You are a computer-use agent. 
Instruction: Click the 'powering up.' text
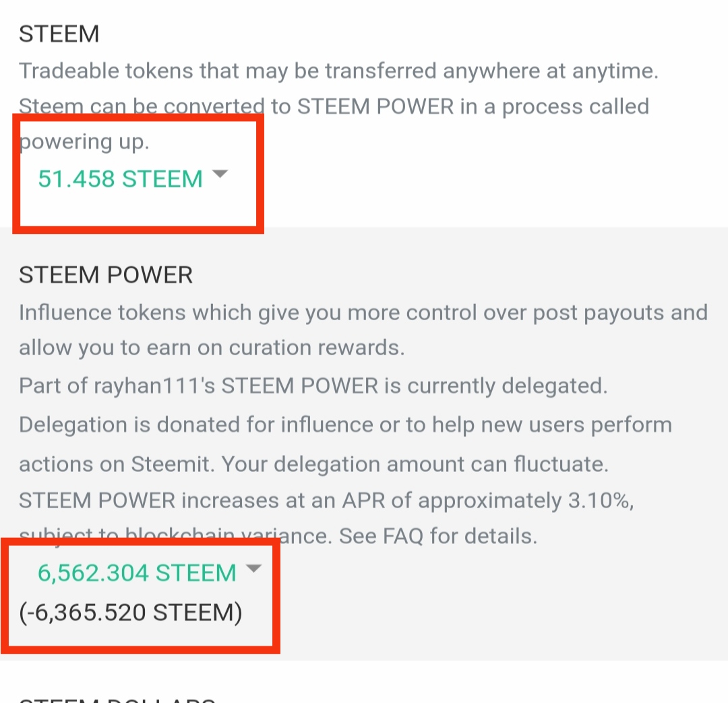tap(85, 142)
